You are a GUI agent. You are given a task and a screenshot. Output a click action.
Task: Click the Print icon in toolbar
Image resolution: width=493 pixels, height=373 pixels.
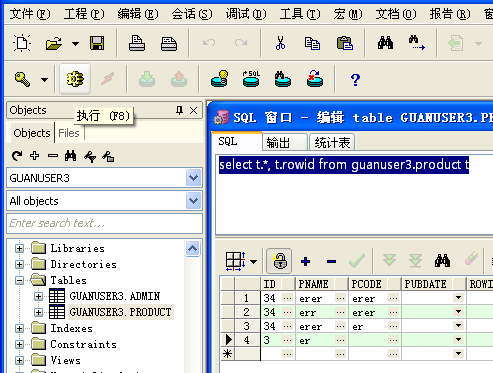coord(137,43)
